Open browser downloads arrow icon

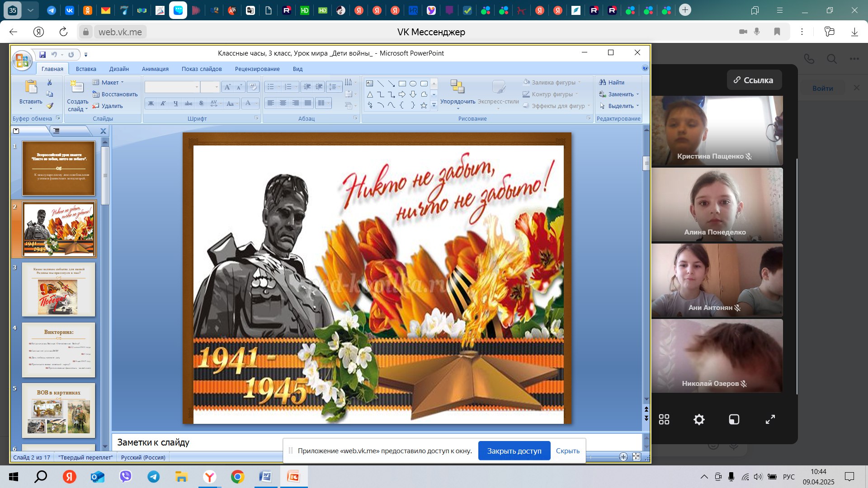(x=854, y=32)
